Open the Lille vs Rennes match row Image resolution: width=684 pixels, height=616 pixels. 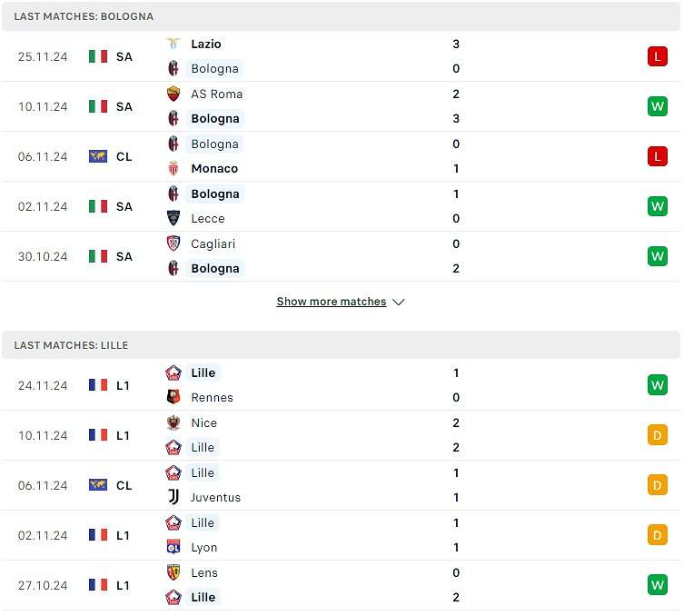[341, 385]
